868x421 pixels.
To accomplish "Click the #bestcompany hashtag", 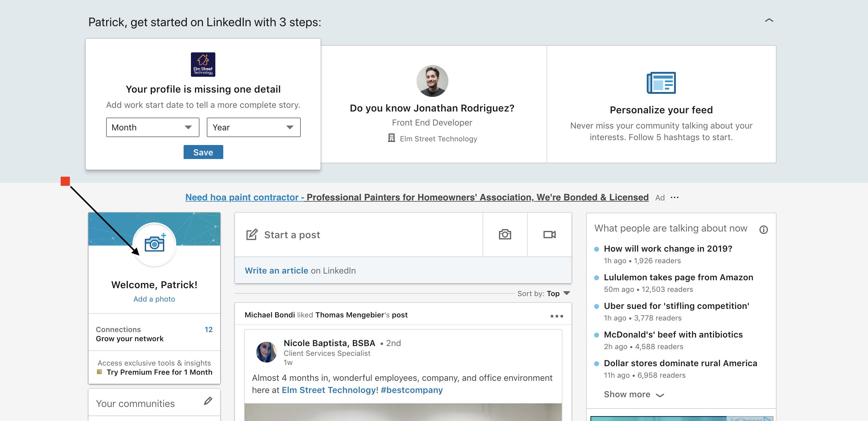I will click(x=411, y=390).
